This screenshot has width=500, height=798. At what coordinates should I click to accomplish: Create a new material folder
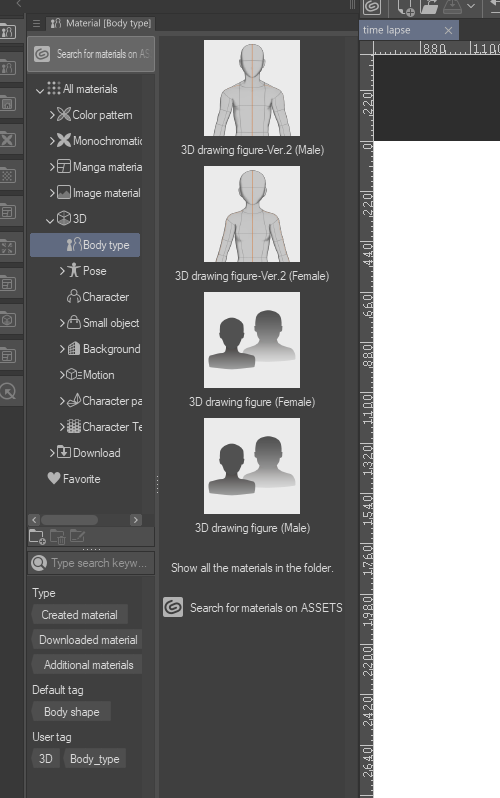click(x=37, y=536)
